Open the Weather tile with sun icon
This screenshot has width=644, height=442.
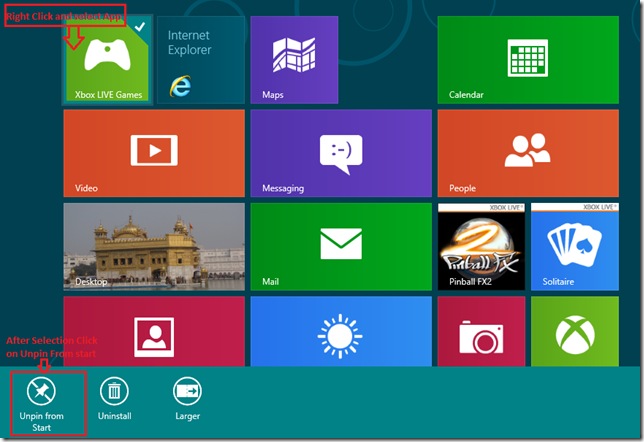coord(341,332)
